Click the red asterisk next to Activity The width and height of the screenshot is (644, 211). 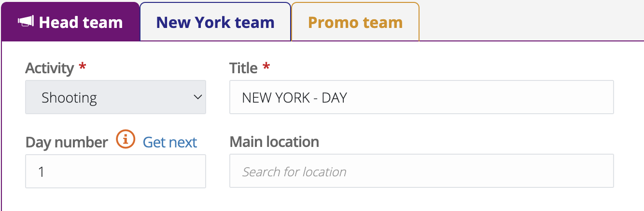[x=82, y=67]
